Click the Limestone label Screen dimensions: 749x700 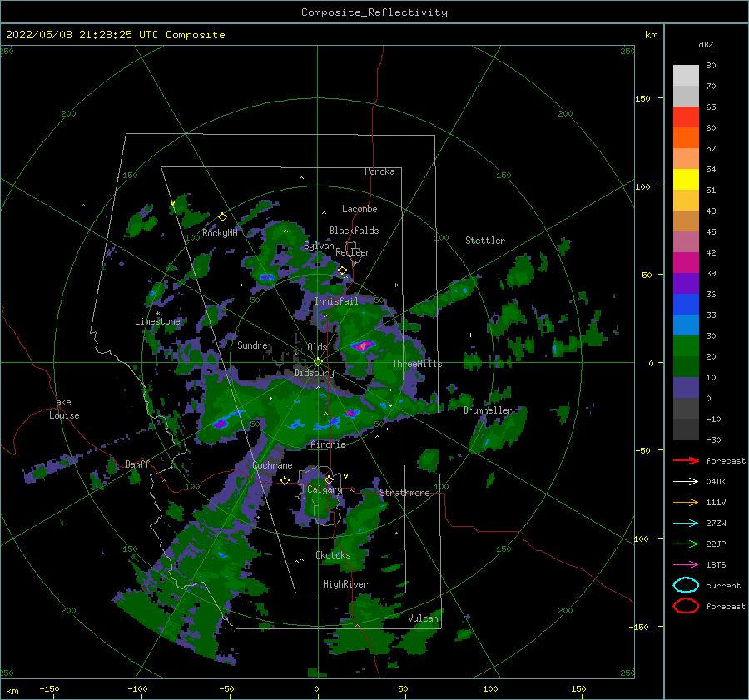tap(157, 321)
